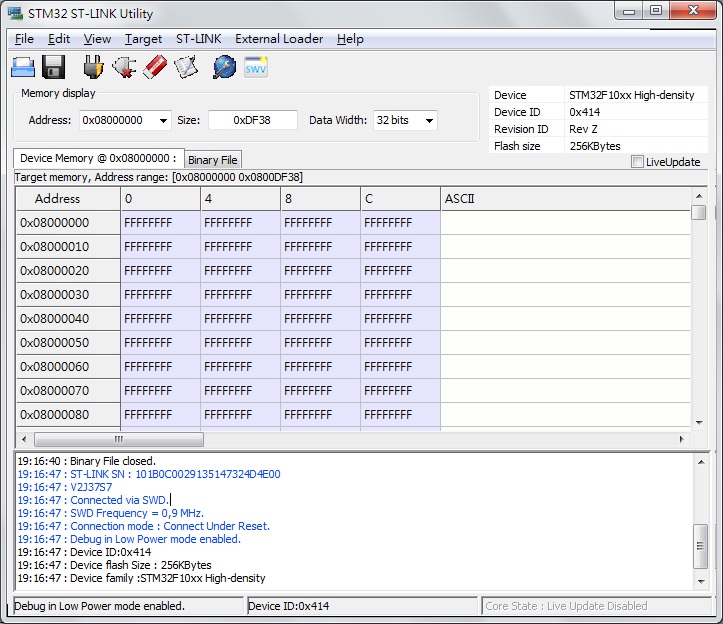The image size is (723, 624).
Task: Click the V2J37S7 firmware log line
Action: point(65,487)
